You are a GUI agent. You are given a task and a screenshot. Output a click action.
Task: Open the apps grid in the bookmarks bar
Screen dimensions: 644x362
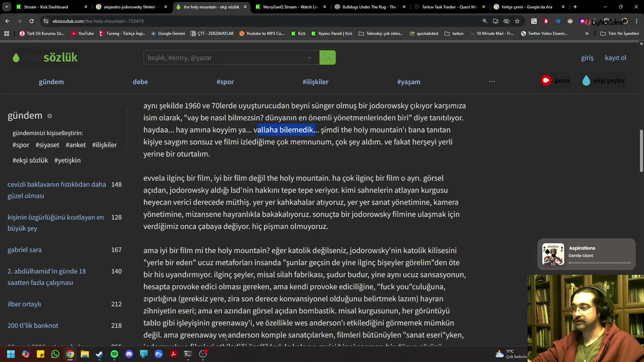tap(7, 34)
